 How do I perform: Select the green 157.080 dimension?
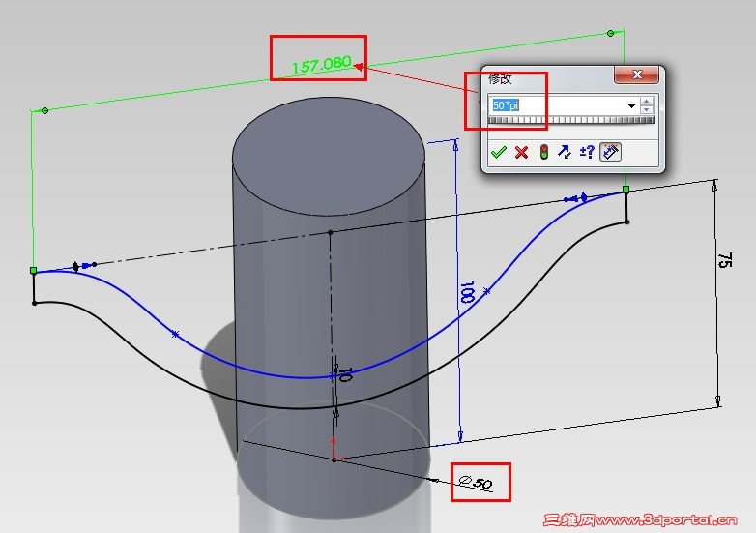322,64
